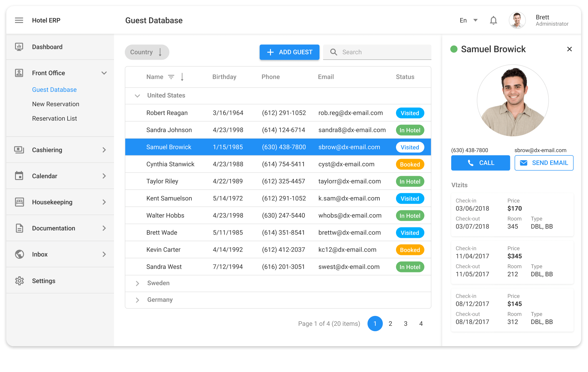
Task: Open the Documentation module icon
Action: (19, 228)
